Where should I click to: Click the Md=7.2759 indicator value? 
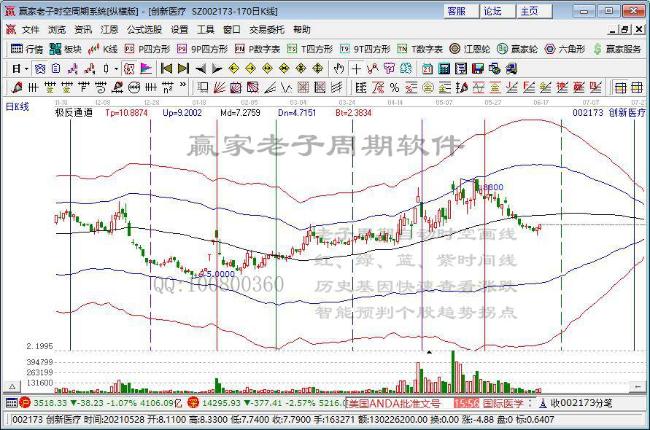click(x=240, y=112)
